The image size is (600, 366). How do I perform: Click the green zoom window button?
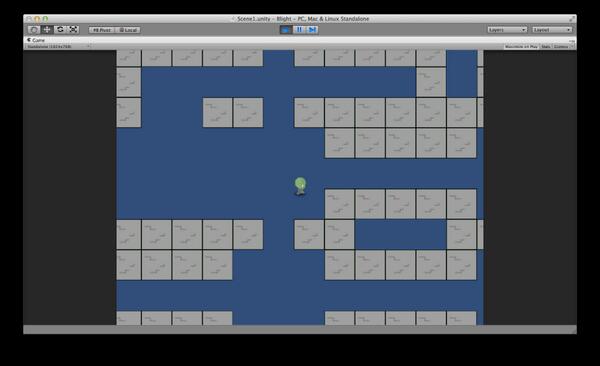[x=45, y=18]
